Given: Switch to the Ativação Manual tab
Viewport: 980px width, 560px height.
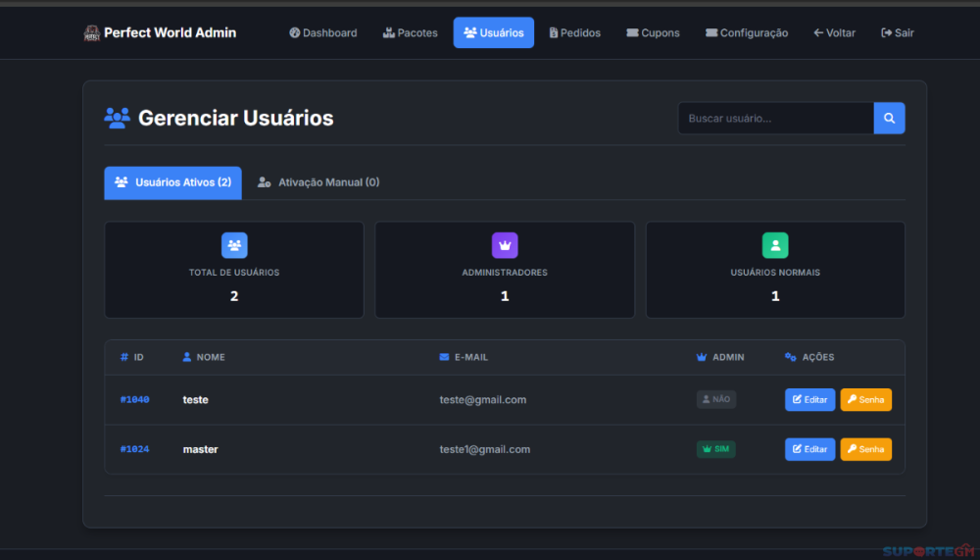Looking at the screenshot, I should (x=318, y=182).
